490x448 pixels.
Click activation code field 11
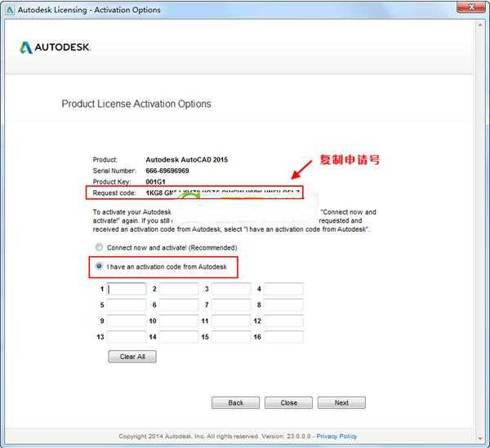coord(231,321)
